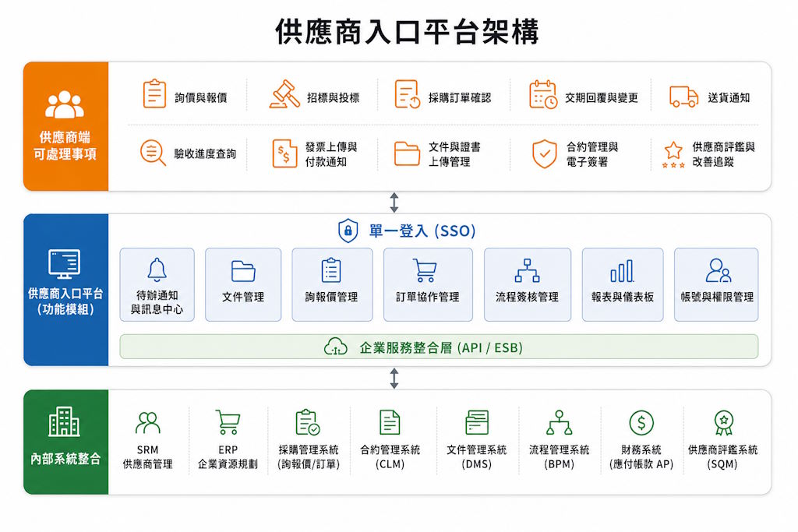
Task: Click the 驗收進度查詢 text
Action: coord(205,153)
